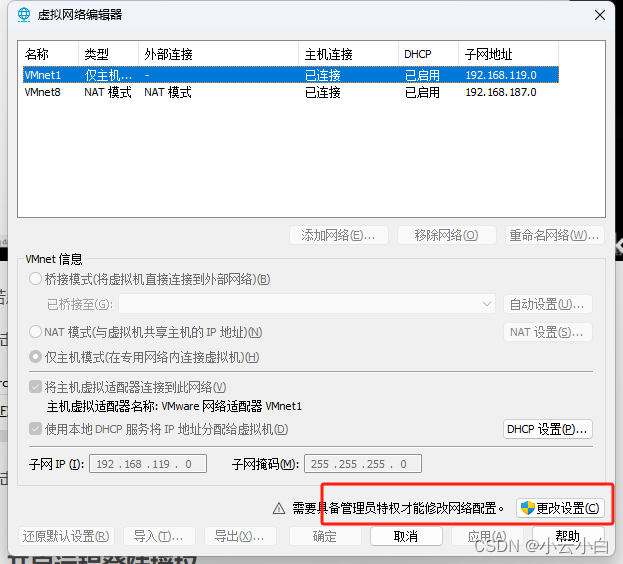The height and width of the screenshot is (564, 623).
Task: Toggle 使用本地 DHCP 服务 checkbox
Action: [35, 429]
